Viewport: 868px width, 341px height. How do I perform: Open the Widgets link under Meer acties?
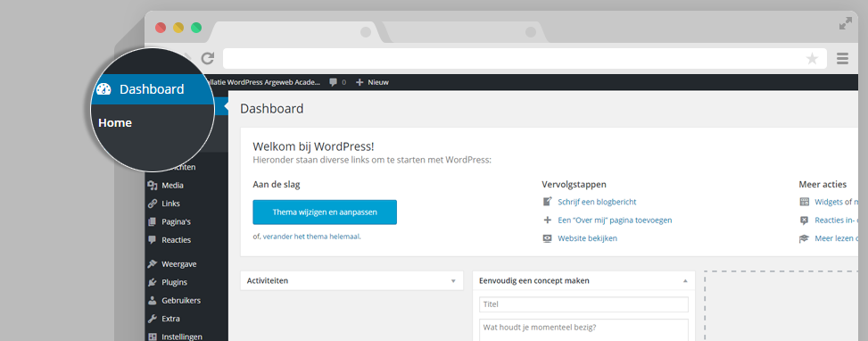829,202
